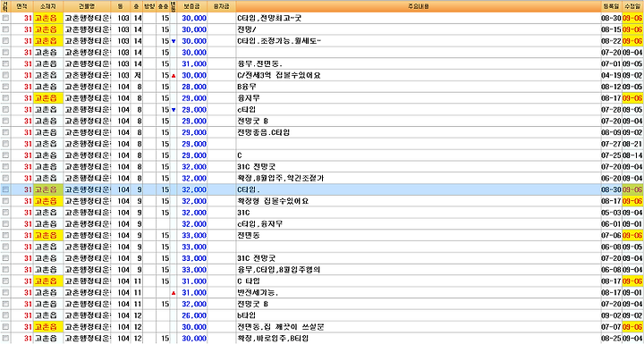The width and height of the screenshot is (644, 344).
Task: Click the 31,000 deposit in the 융무.전면동. row
Action: [194, 64]
